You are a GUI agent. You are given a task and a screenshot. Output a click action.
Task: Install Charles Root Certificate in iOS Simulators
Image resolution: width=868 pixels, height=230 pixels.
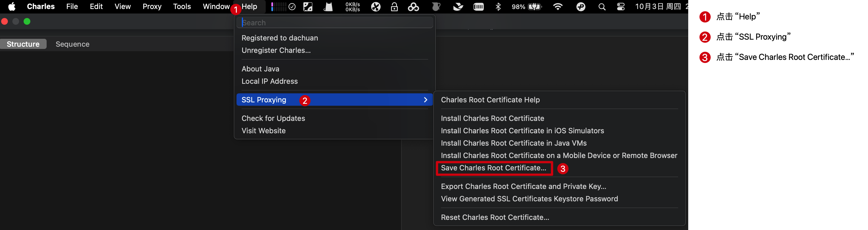pos(522,131)
